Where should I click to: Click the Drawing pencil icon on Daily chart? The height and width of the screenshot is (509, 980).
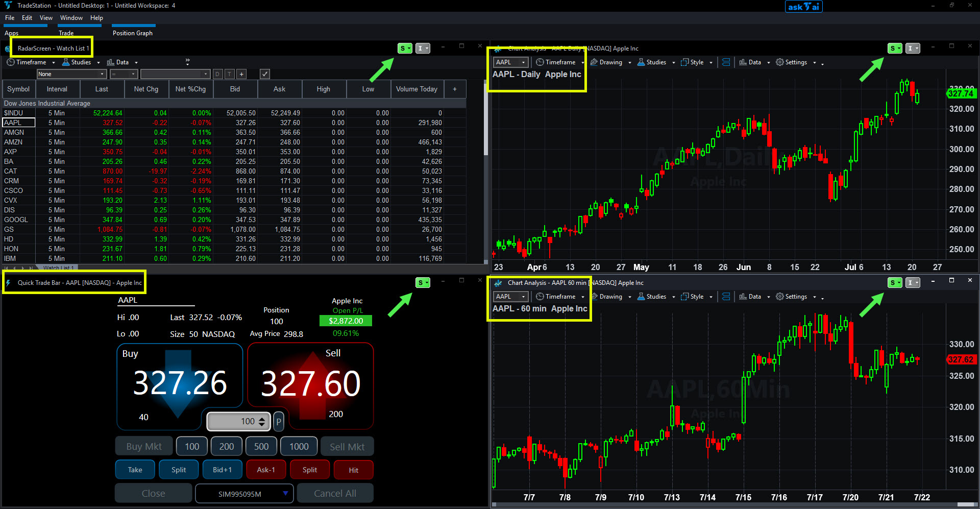point(594,62)
